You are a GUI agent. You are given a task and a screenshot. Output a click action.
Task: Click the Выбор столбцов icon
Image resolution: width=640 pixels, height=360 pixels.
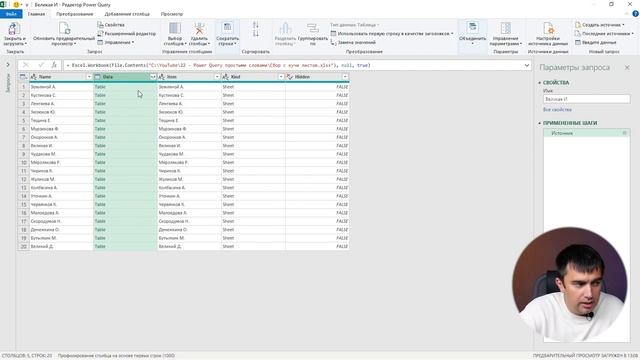175,29
